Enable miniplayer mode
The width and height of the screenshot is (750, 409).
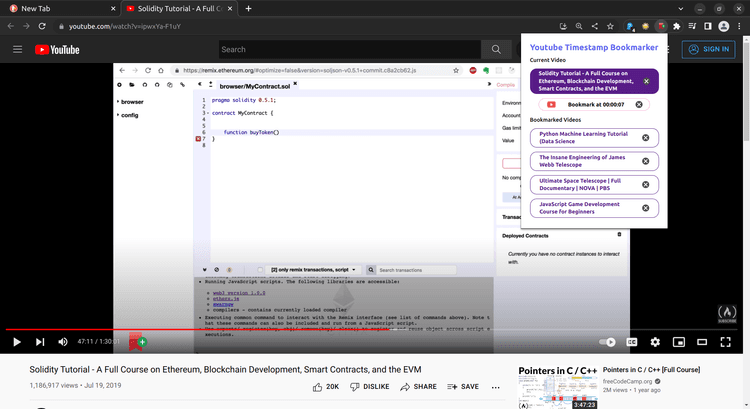coord(679,342)
